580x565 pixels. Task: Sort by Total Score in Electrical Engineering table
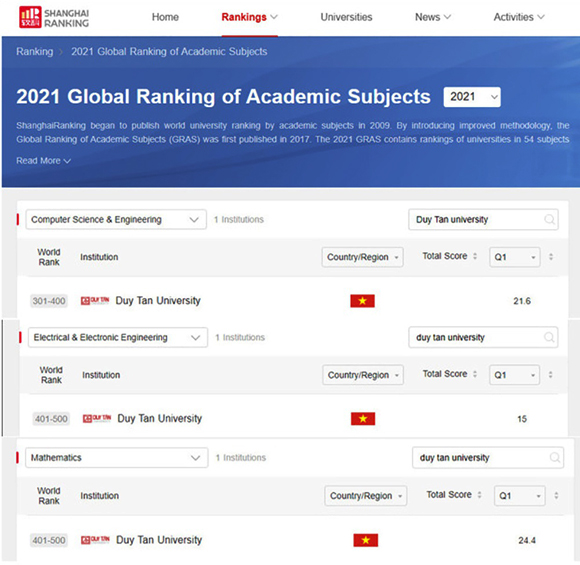coord(475,374)
